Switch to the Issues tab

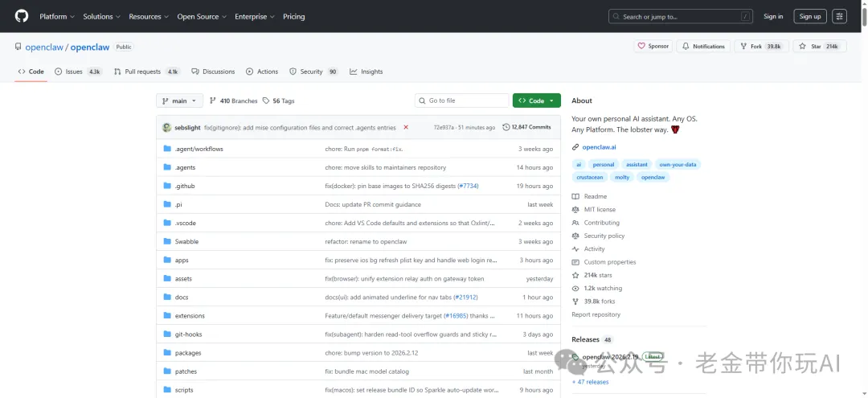click(x=78, y=72)
